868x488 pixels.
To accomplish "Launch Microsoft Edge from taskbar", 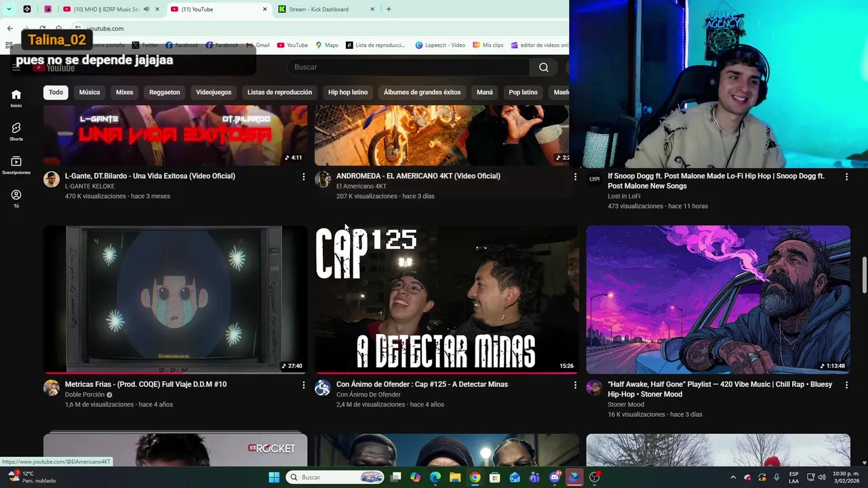I will pyautogui.click(x=435, y=477).
